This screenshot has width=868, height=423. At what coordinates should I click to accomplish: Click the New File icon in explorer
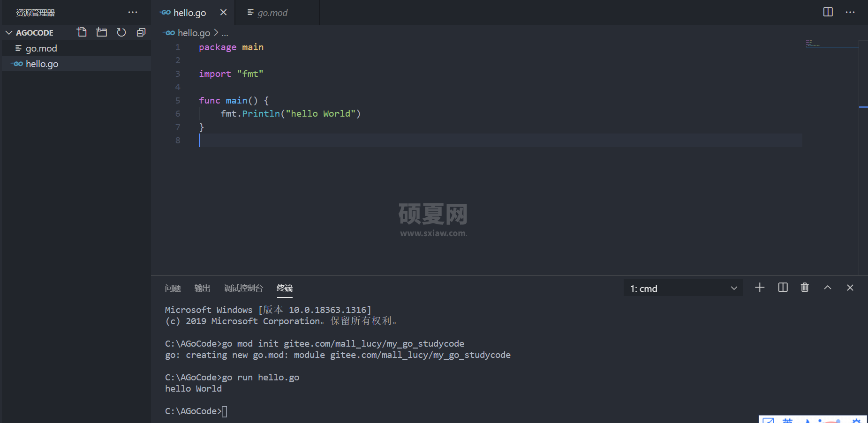click(82, 32)
